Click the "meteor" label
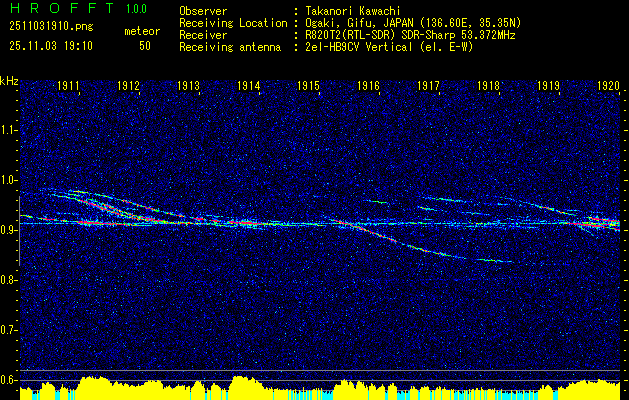 click(x=142, y=31)
